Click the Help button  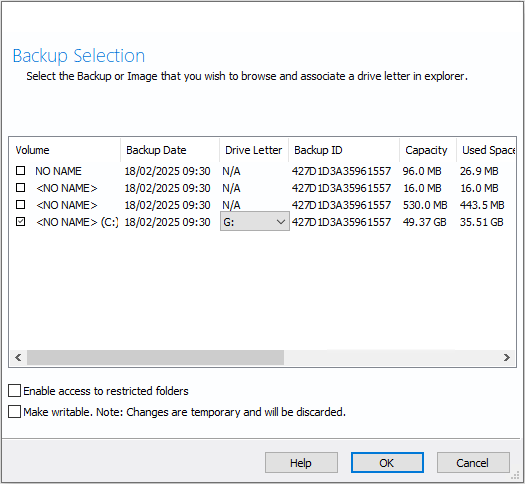(301, 463)
